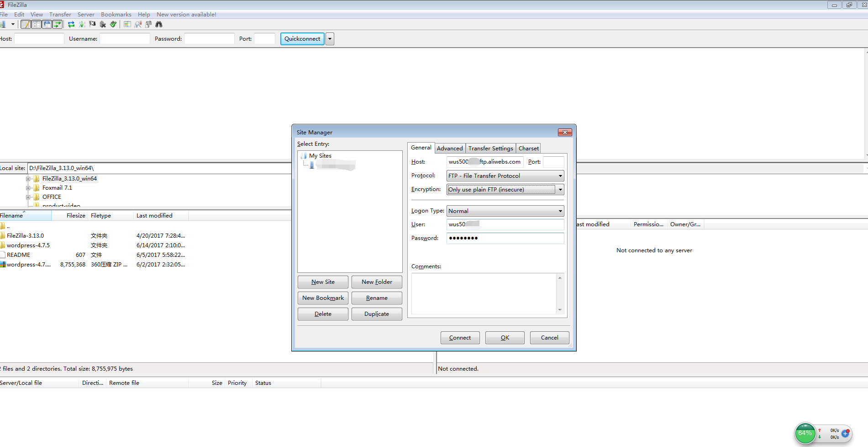Click the Rename button

point(377,298)
